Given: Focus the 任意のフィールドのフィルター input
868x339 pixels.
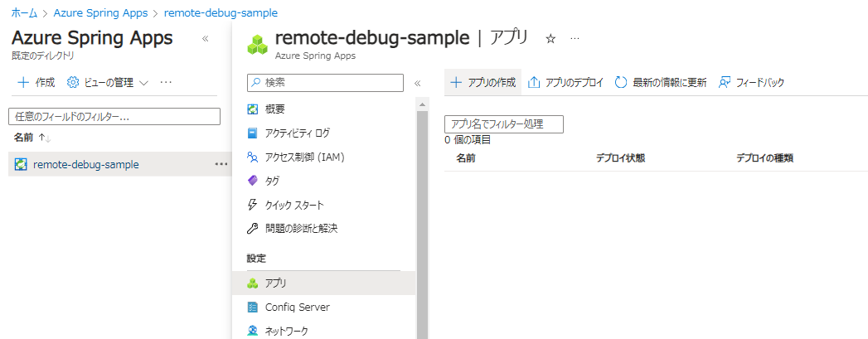Looking at the screenshot, I should point(114,117).
